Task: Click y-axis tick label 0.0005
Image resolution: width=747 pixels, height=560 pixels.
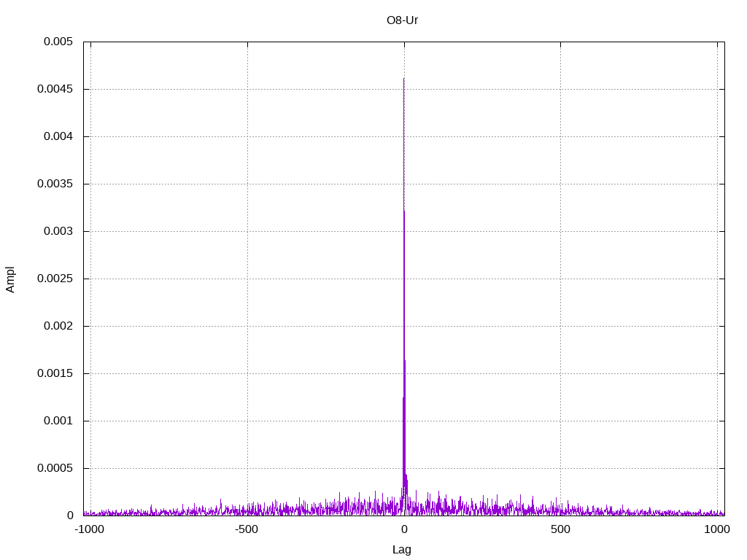Action: 55,468
